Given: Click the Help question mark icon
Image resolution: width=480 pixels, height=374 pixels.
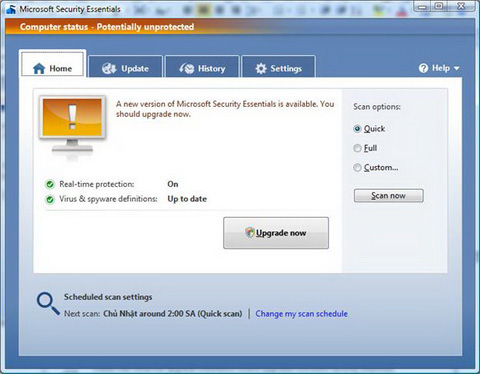Looking at the screenshot, I should pyautogui.click(x=423, y=68).
